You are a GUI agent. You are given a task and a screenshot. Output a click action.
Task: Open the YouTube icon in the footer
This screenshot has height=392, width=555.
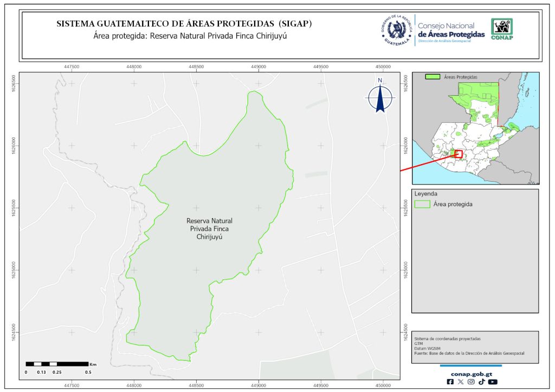pyautogui.click(x=492, y=382)
